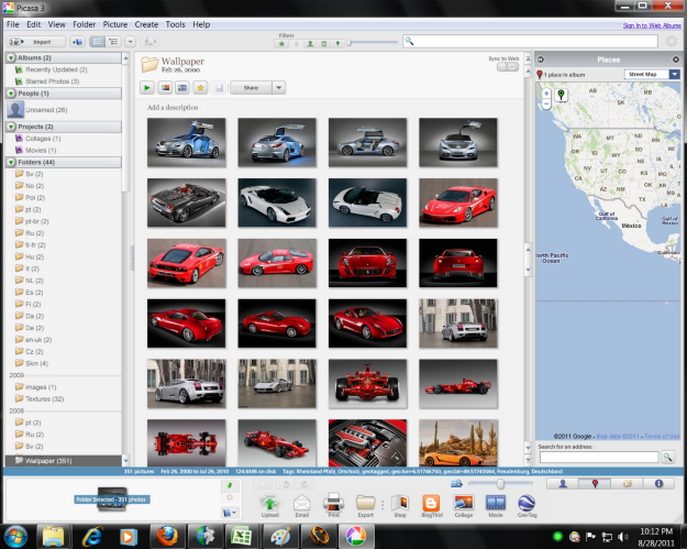
Task: Click the Upload button in bottom toolbar
Action: coord(269,503)
